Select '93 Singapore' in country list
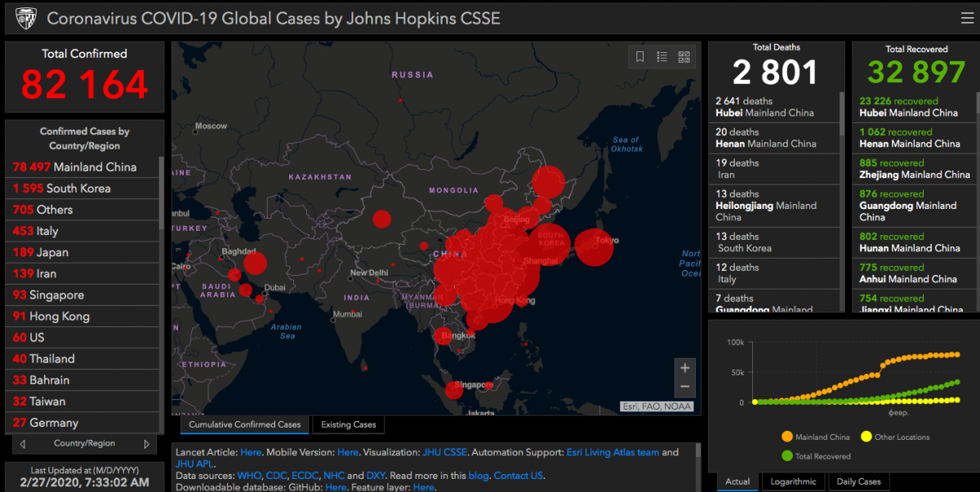The image size is (980, 492). coord(82,295)
